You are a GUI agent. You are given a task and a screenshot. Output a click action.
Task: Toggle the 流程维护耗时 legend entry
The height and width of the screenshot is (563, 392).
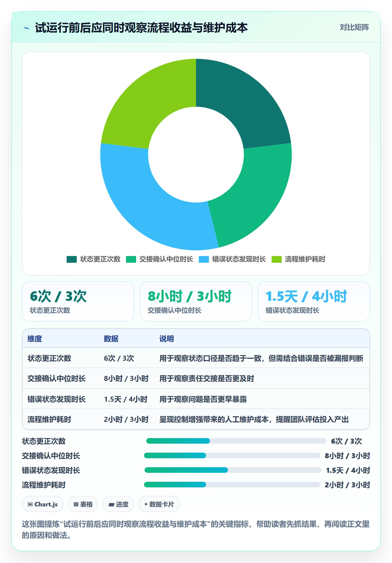click(298, 259)
